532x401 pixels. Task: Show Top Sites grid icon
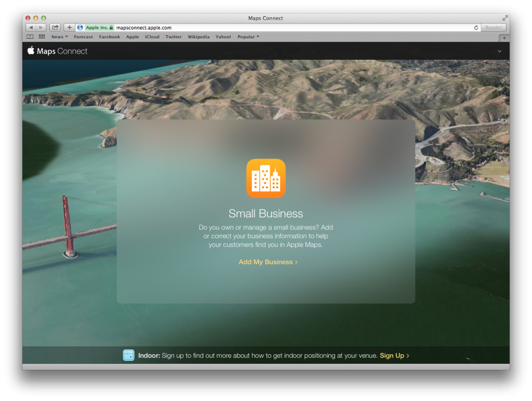click(x=42, y=37)
